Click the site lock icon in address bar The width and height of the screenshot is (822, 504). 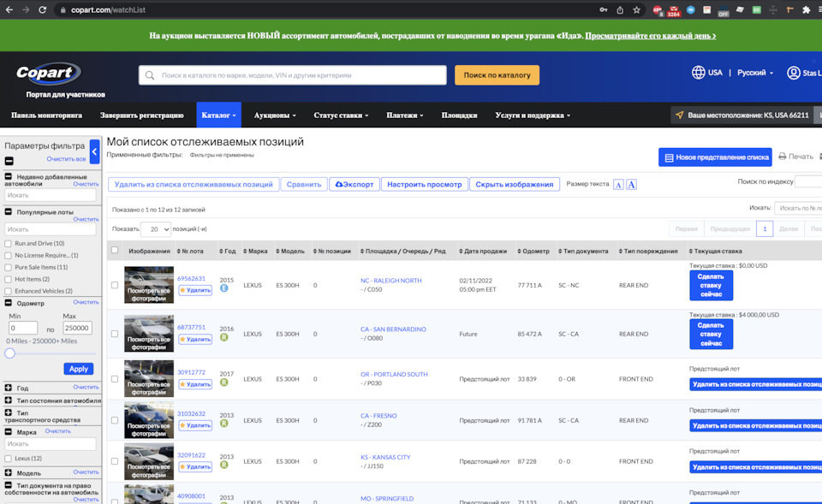tap(63, 10)
